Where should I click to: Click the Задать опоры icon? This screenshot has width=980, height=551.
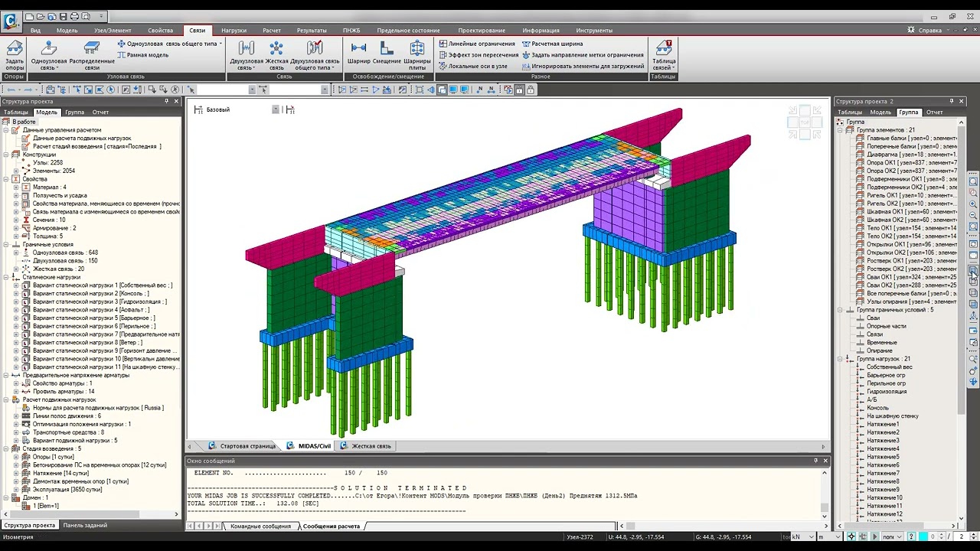click(15, 55)
